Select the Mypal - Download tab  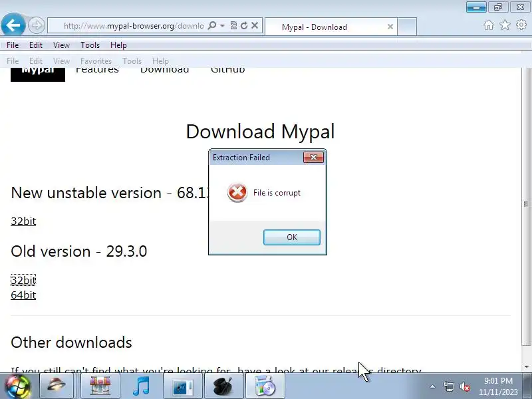pos(331,27)
